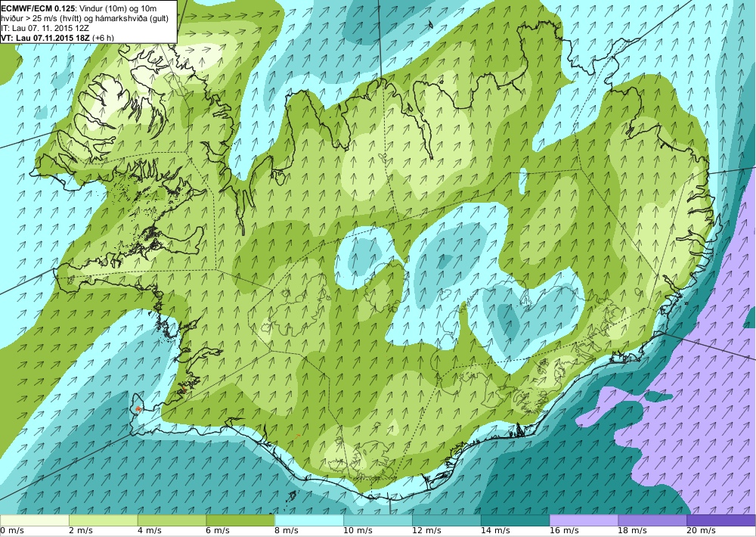Click the '18 m/s' legend label
This screenshot has height=537, width=756.
tap(633, 531)
